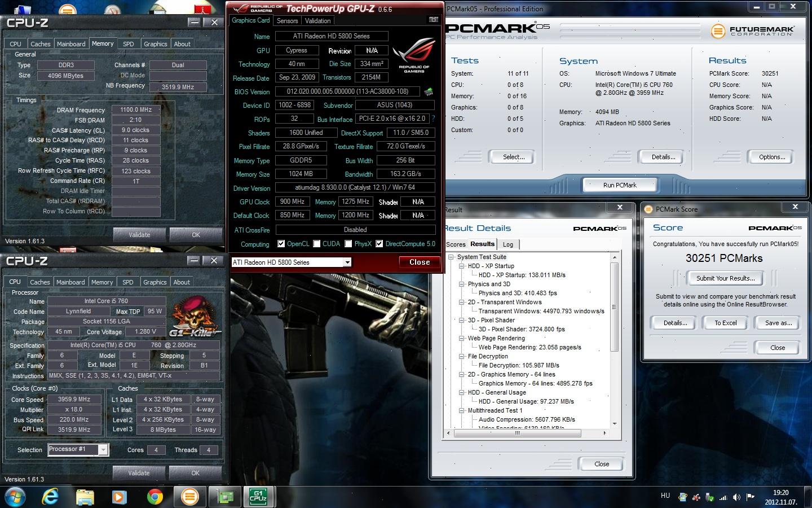Screen dimensions: 812x508
Task: Switch to Sensors tab in GPU-Z
Action: pos(287,21)
